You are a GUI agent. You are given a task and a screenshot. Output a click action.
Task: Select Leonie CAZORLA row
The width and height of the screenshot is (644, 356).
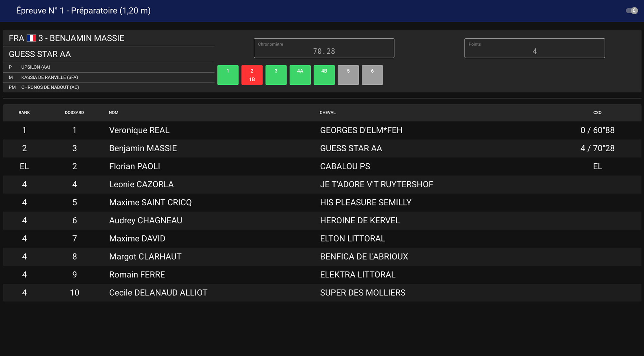coord(141,184)
